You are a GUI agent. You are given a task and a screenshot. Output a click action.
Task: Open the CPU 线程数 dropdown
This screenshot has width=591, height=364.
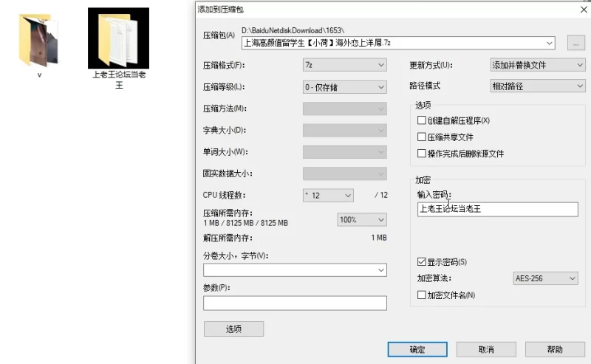(x=328, y=196)
